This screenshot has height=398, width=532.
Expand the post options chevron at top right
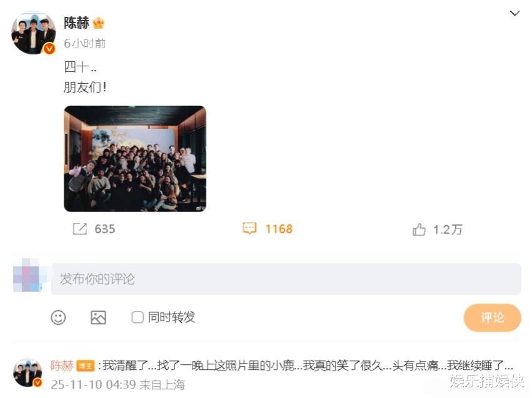(x=514, y=13)
